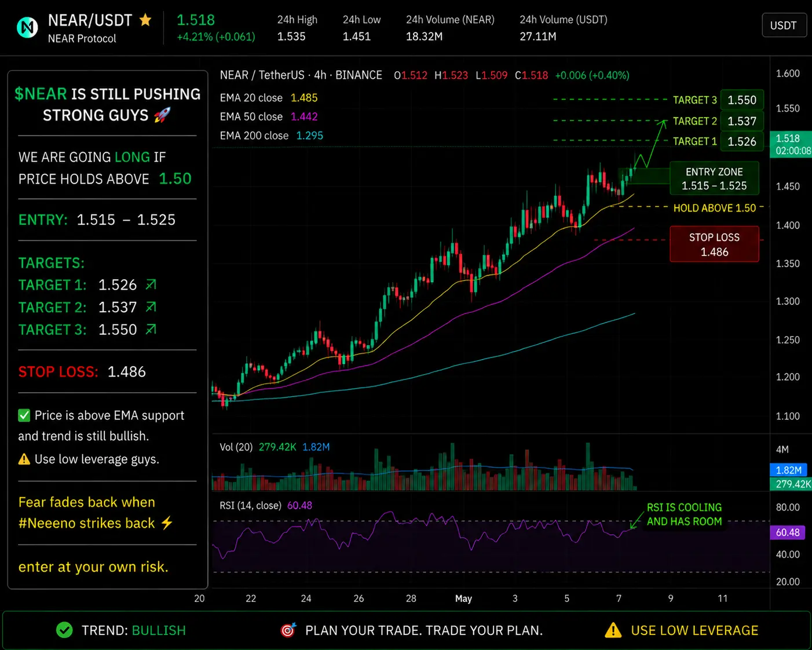Click the NEAR Protocol logo icon
Image resolution: width=812 pixels, height=650 pixels.
tap(27, 27)
